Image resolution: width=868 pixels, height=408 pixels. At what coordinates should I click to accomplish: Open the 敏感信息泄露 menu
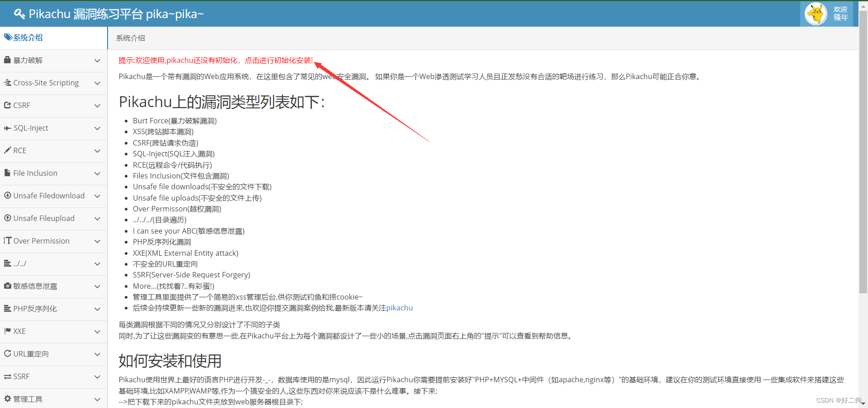(53, 286)
